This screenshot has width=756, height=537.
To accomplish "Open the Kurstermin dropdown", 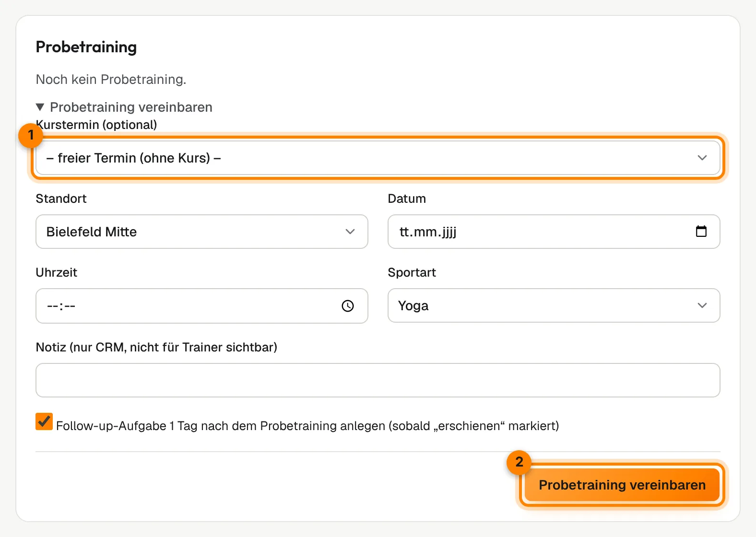I will point(378,158).
